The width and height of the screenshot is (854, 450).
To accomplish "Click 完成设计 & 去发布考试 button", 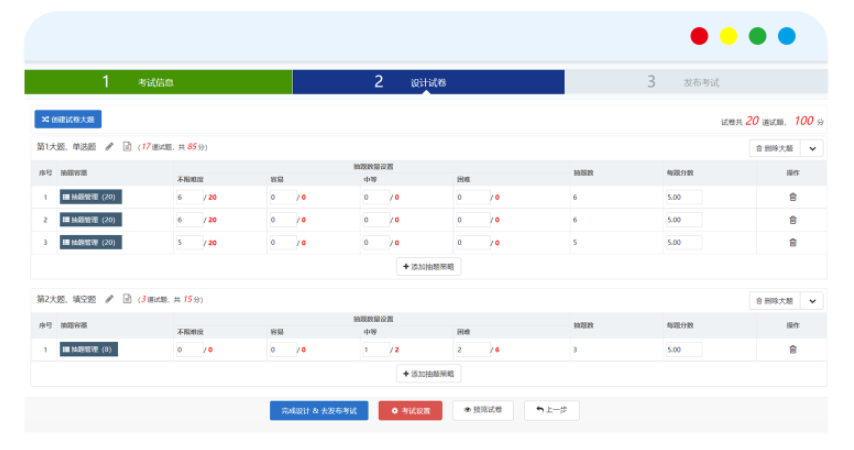I will click(x=319, y=411).
